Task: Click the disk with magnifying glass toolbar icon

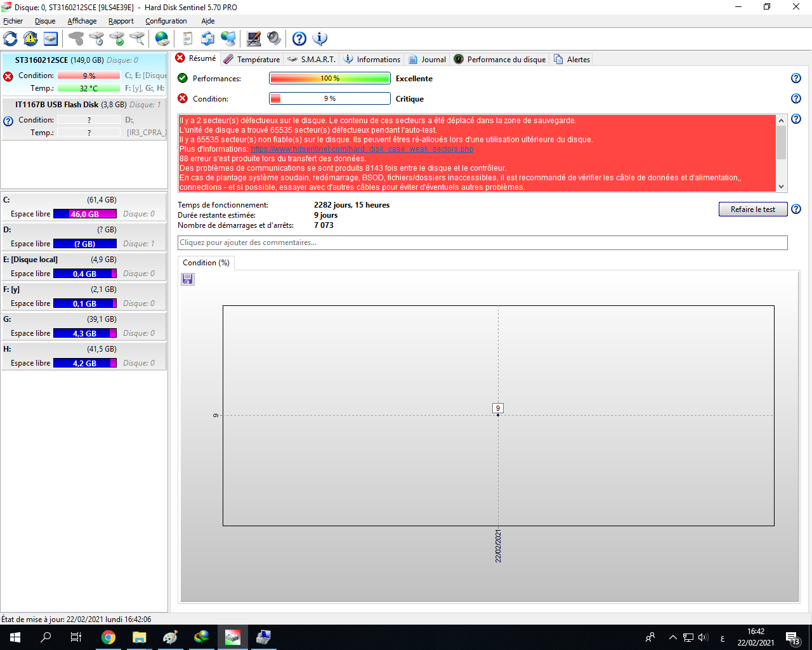Action: (x=137, y=39)
